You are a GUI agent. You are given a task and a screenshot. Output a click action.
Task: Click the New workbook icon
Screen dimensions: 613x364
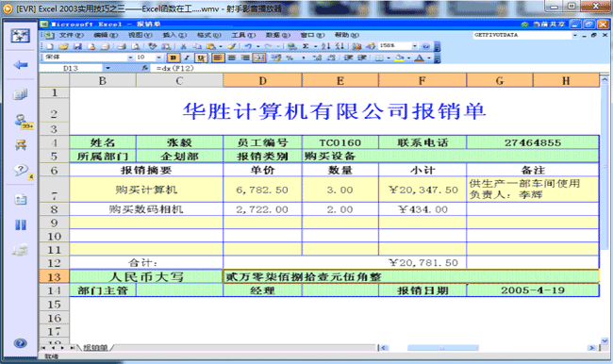(x=49, y=46)
